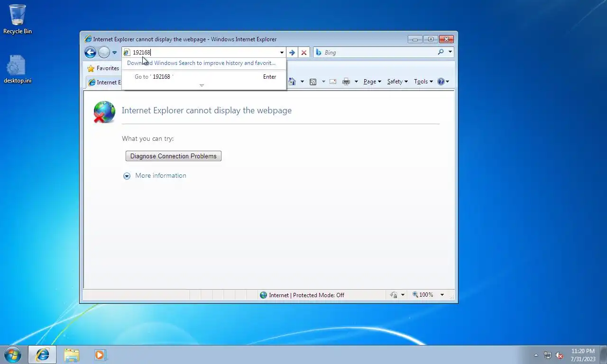Viewport: 607px width, 364px height.
Task: Click the Home icon in command bar
Action: point(292,82)
